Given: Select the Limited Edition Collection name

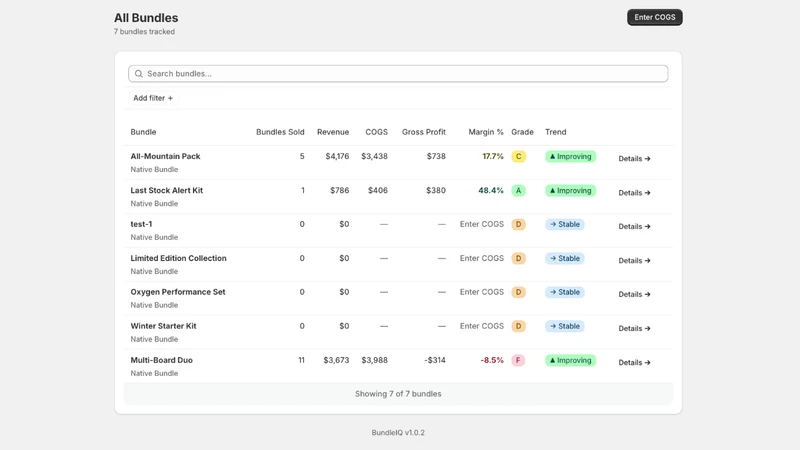Looking at the screenshot, I should (179, 258).
